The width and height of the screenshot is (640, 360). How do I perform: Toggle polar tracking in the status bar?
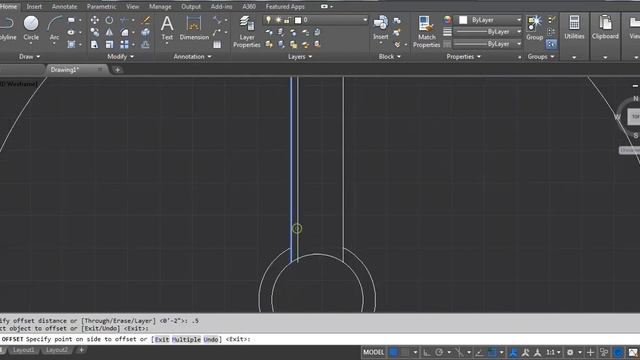[439, 352]
